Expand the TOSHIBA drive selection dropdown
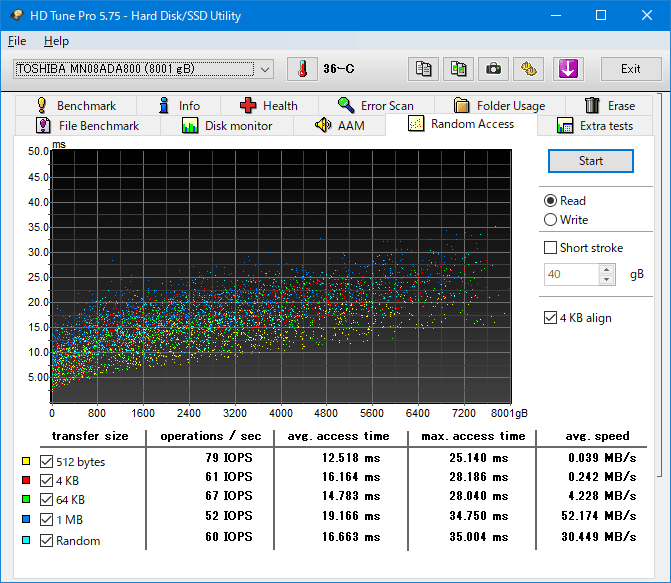The width and height of the screenshot is (671, 583). click(x=264, y=69)
